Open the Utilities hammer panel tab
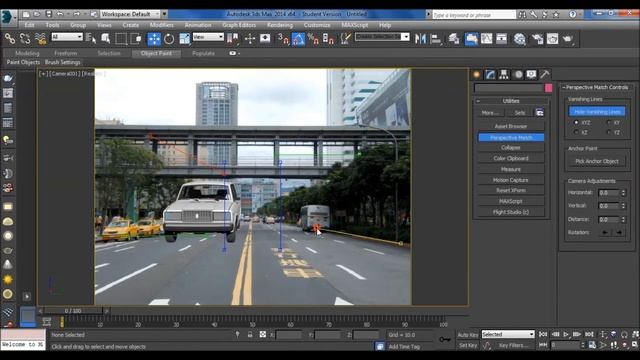This screenshot has height=360, width=640. (544, 75)
